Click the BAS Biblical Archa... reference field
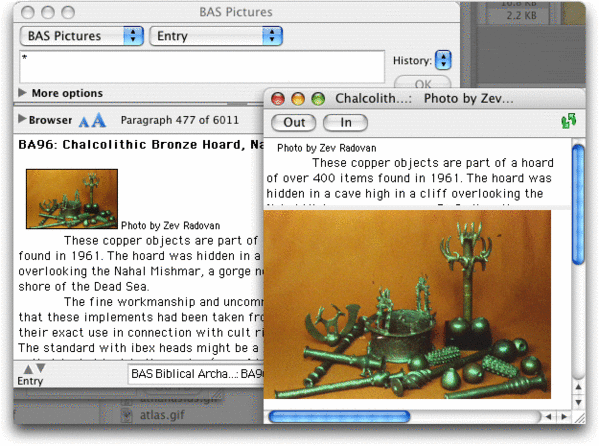Viewport: 599px width, 446px height. 196,373
